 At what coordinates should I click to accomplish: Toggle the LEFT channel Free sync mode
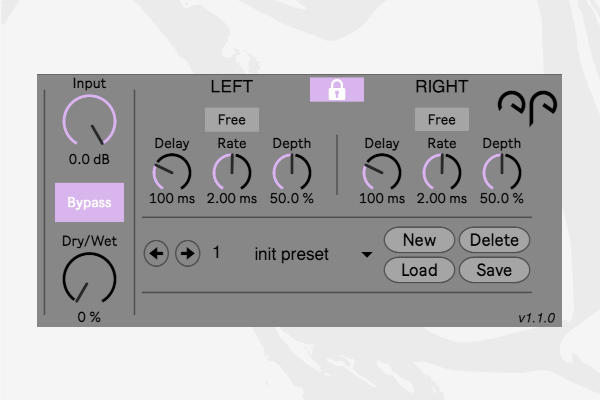pyautogui.click(x=231, y=120)
